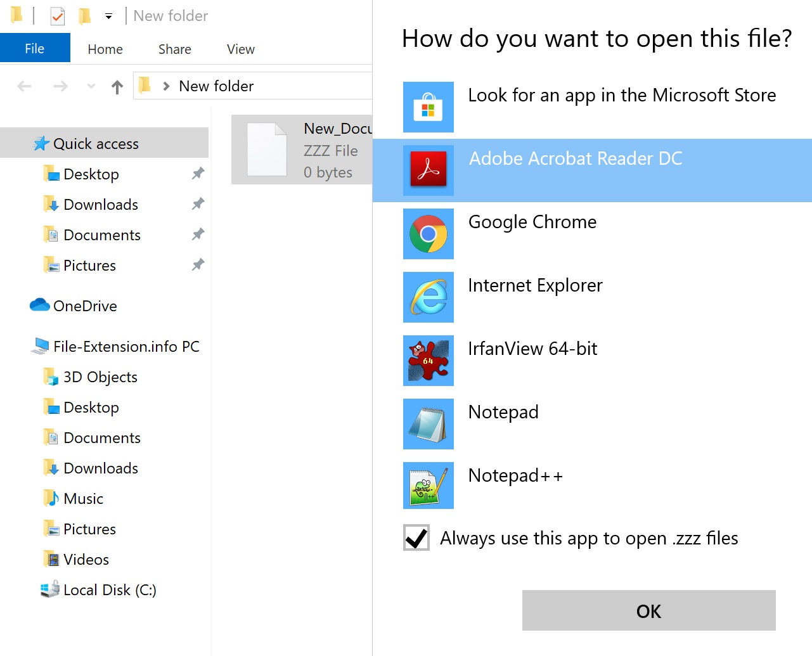Select Internet Explorer text entry
This screenshot has width=812, height=656.
click(535, 286)
